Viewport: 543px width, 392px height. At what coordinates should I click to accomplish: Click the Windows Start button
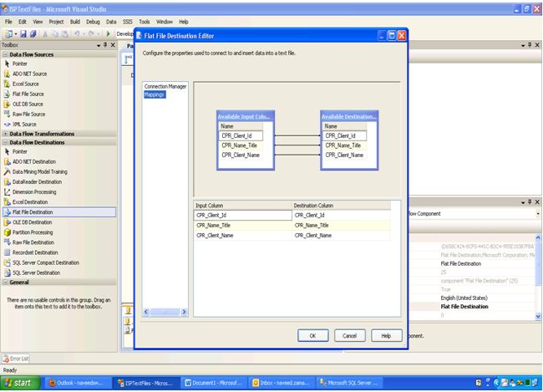[20, 383]
